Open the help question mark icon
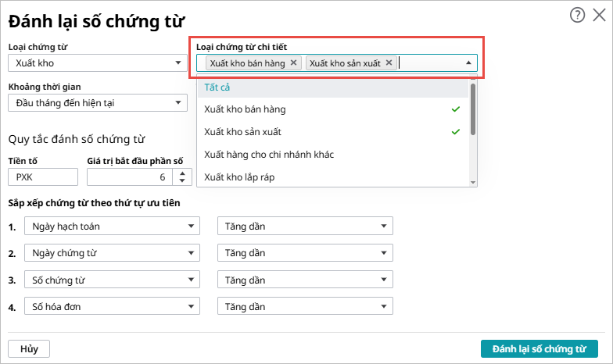 (x=578, y=15)
